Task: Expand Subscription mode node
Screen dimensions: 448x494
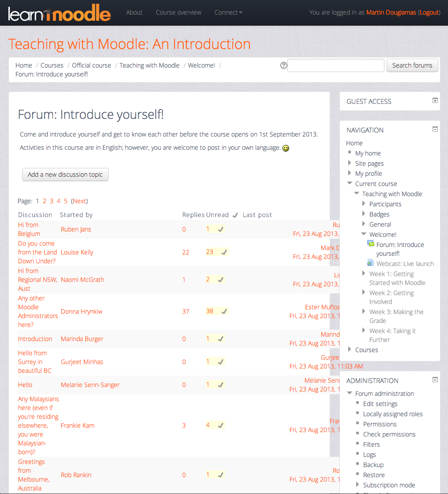Action: pyautogui.click(x=358, y=484)
